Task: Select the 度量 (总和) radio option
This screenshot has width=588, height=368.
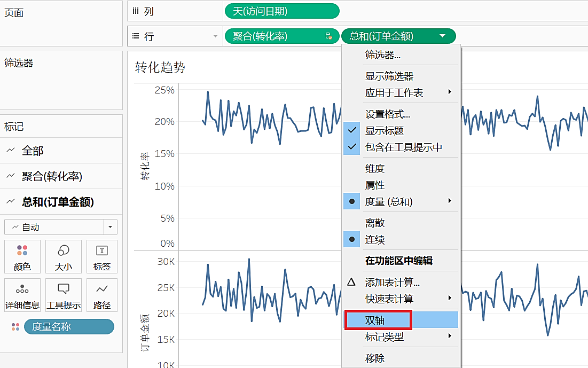Action: tap(401, 201)
